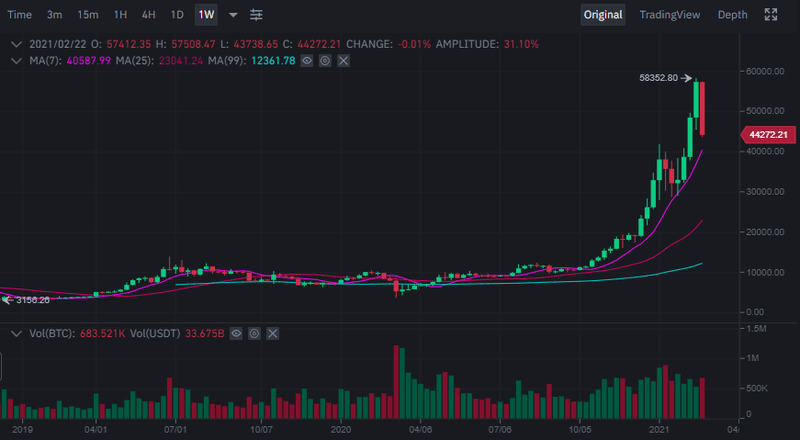Click the tallest red volume bar
800x440 pixels.
[395, 382]
